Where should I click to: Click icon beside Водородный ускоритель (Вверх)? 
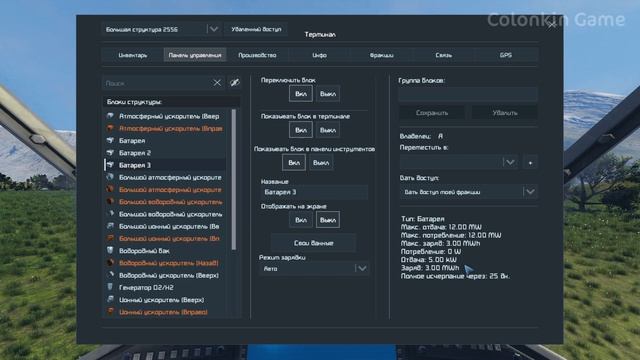point(110,275)
